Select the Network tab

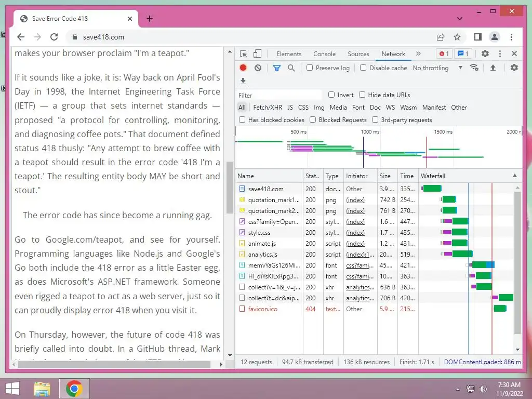[393, 54]
